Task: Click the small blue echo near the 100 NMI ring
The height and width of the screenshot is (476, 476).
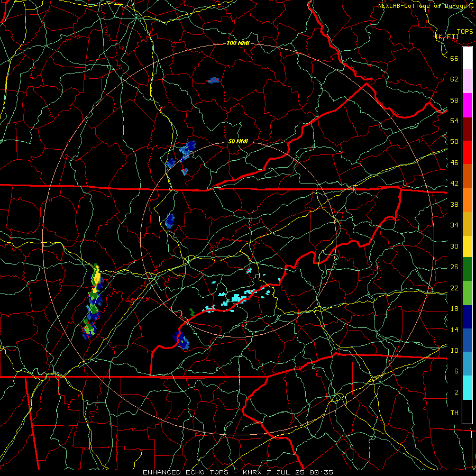Action: (214, 80)
